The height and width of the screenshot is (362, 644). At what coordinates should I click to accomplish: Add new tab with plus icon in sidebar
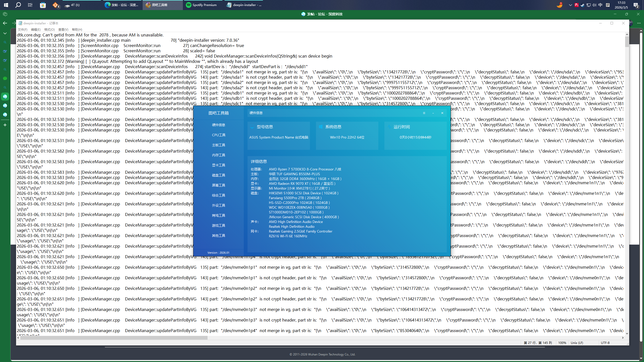(5, 125)
